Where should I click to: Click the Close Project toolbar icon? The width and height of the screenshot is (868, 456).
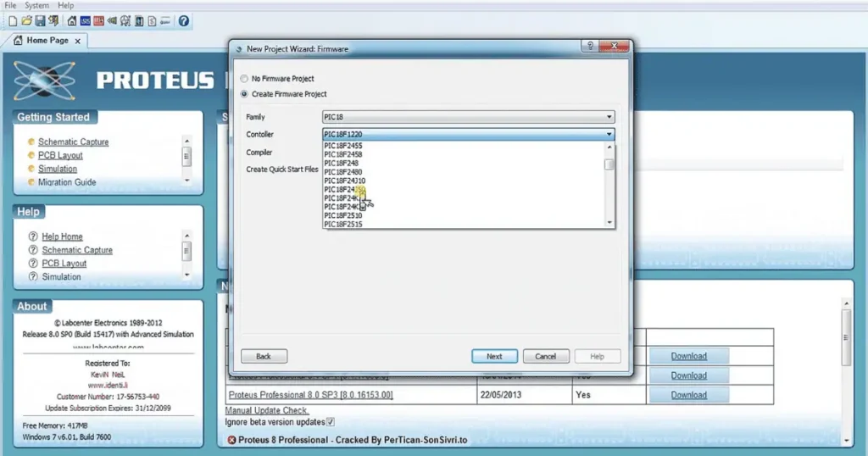point(53,21)
